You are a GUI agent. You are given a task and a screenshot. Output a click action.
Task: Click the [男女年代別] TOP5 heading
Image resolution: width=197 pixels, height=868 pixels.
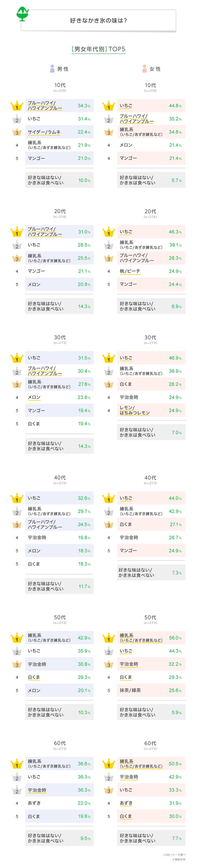point(98,49)
